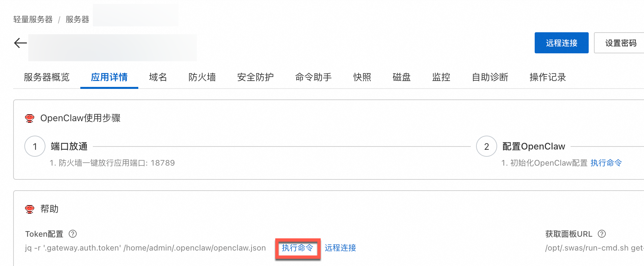This screenshot has width=644, height=266.
Task: Click 远程连接 link beside Token command
Action: [x=340, y=248]
